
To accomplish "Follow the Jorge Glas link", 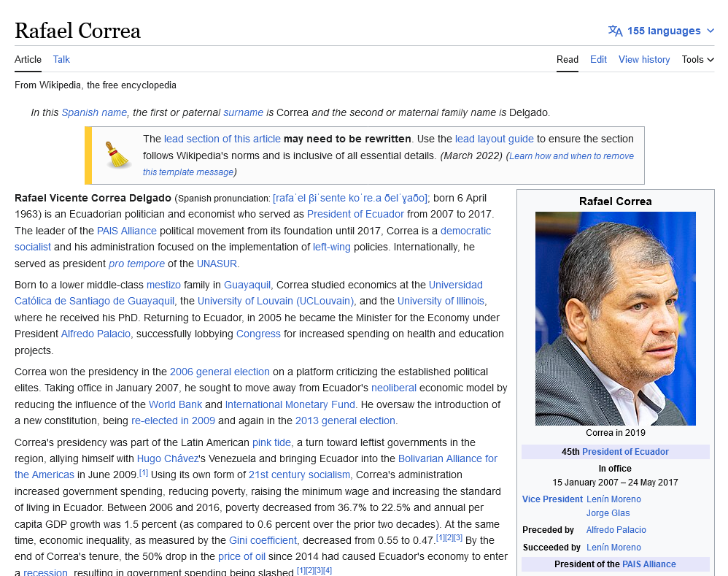I will coord(608,512).
